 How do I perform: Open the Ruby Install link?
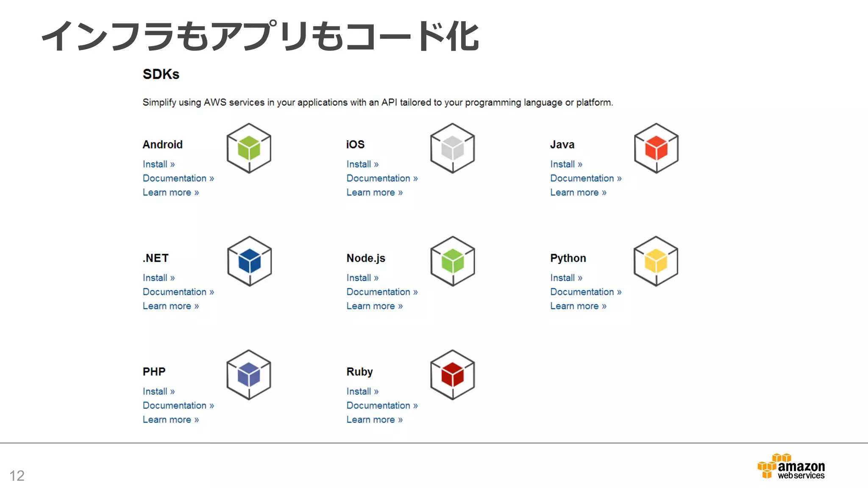pyautogui.click(x=362, y=391)
